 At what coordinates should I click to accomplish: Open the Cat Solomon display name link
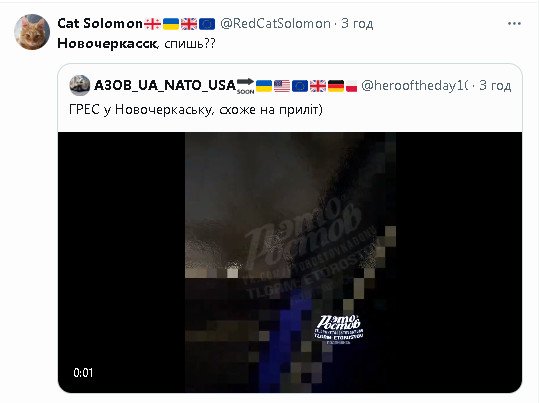tap(100, 23)
